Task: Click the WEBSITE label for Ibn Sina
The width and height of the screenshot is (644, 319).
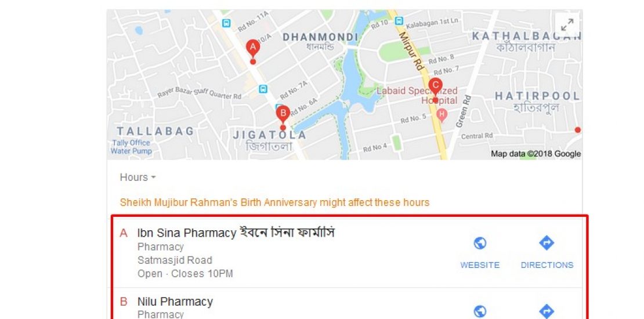Action: [x=480, y=265]
